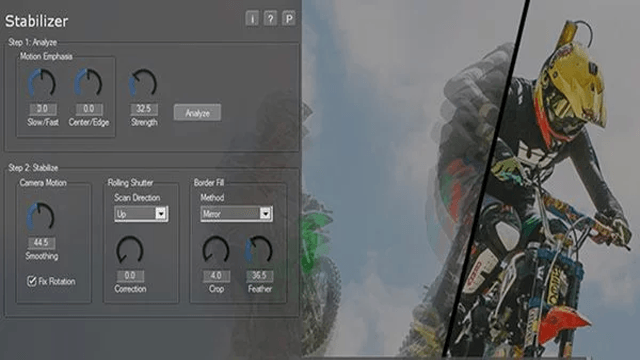This screenshot has width=640, height=360.
Task: Select the Feather value field showing 36.5
Action: [260, 276]
